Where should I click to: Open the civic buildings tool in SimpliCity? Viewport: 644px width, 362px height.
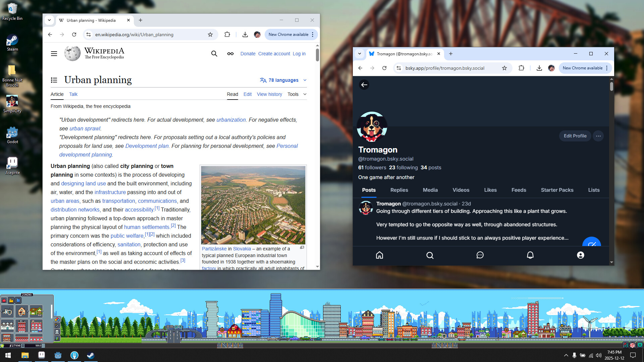57,332
